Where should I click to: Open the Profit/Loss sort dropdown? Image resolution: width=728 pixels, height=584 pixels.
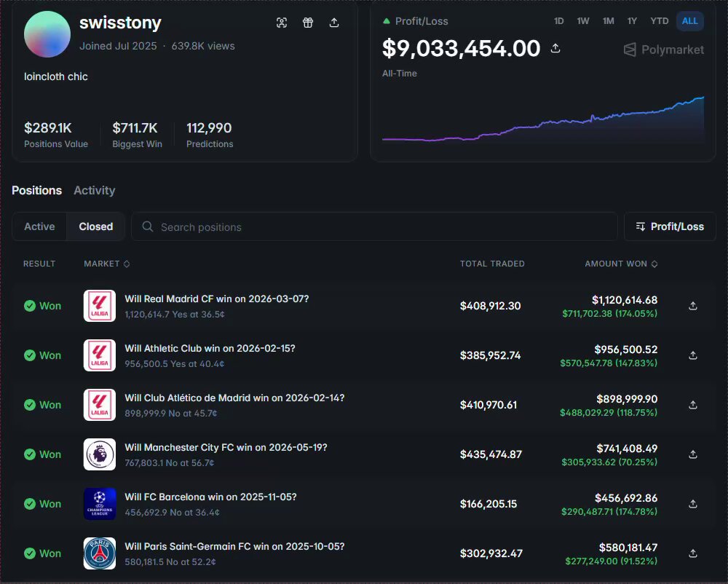(x=670, y=226)
